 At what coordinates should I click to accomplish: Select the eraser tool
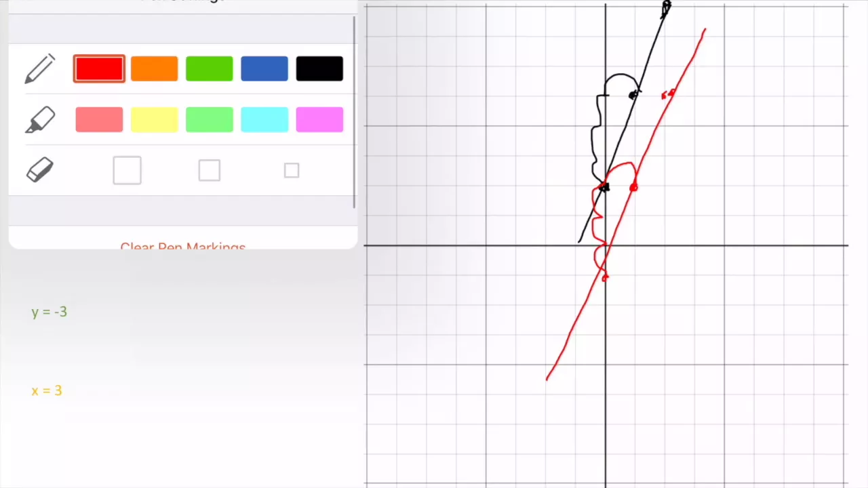point(40,170)
